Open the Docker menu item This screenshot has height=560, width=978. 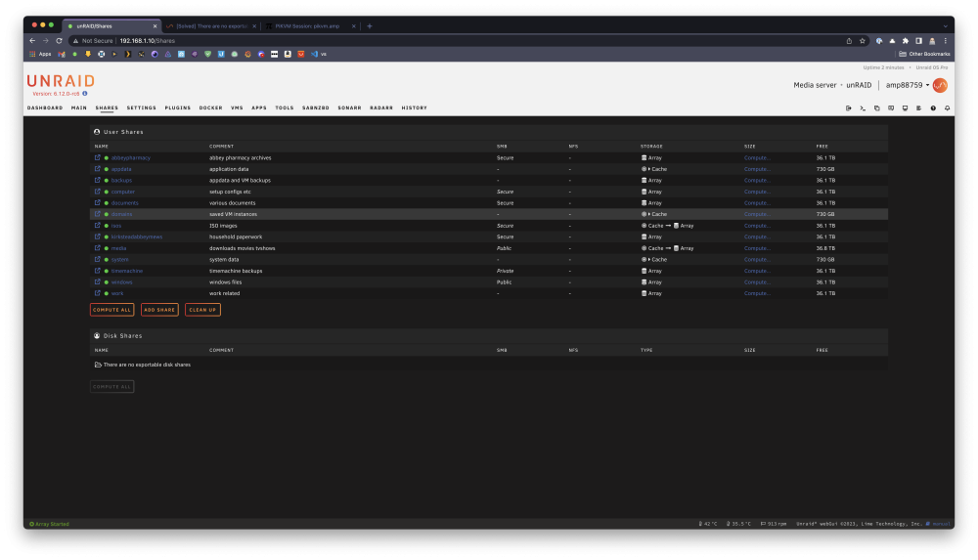(211, 108)
